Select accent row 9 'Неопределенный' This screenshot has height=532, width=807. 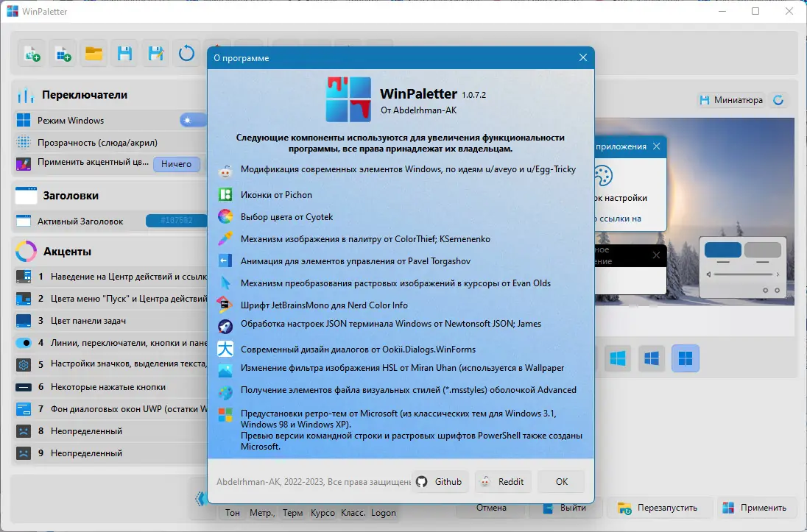(110, 453)
